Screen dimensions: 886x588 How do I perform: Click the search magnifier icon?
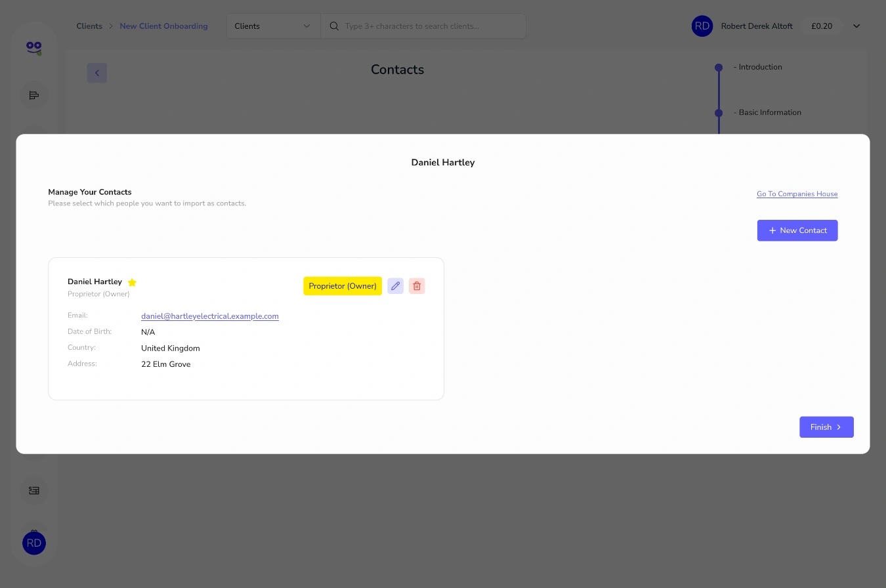pyautogui.click(x=334, y=26)
